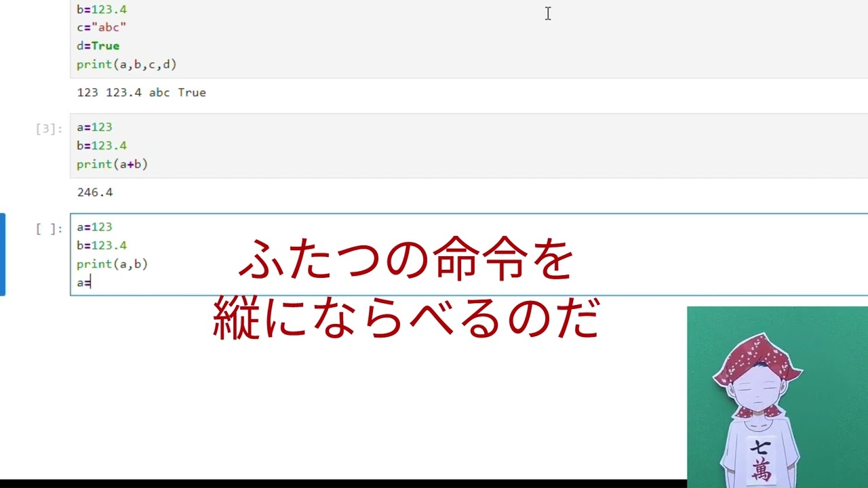Click the 246.4 output text

tap(95, 192)
